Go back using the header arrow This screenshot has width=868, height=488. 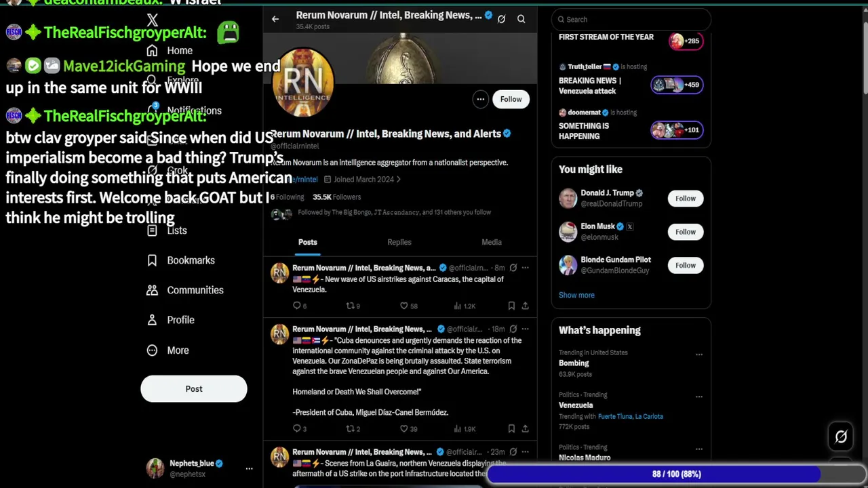pyautogui.click(x=275, y=19)
